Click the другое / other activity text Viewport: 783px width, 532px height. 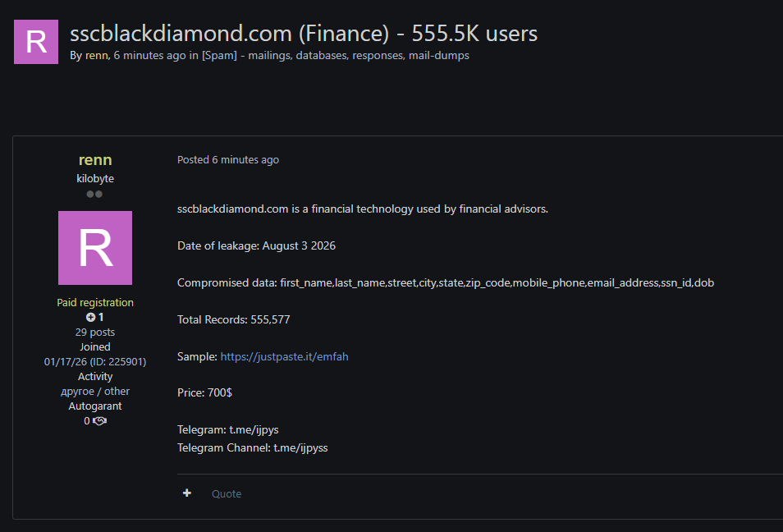coord(95,391)
